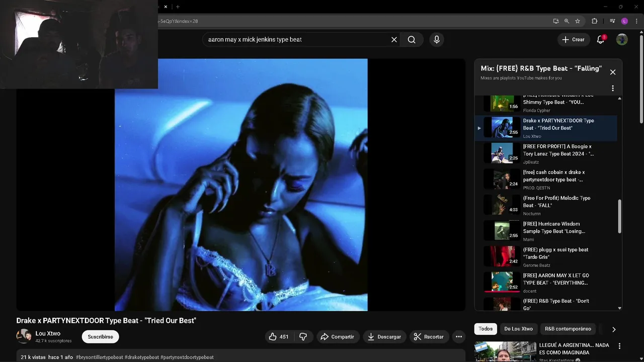Play the AARON MAY X LET GO beat
644x362 pixels.
546,283
